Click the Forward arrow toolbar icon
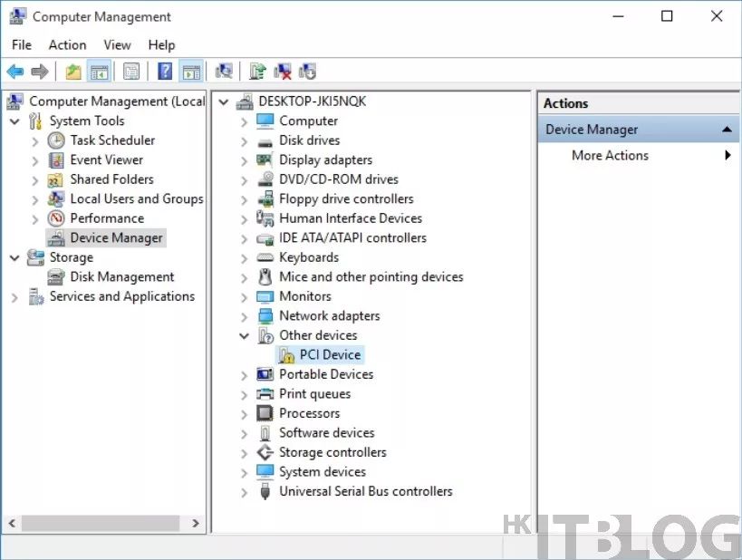The width and height of the screenshot is (742, 560). tap(40, 72)
